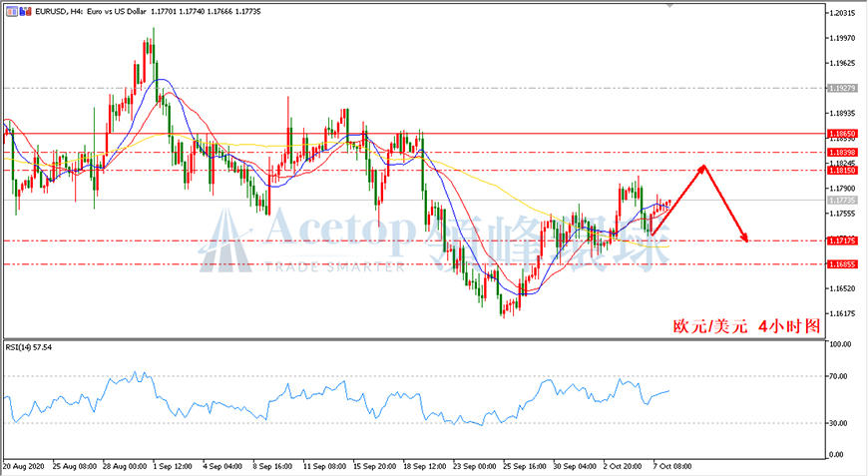
Task: Click the 1.17900 price scale value
Action: click(x=843, y=189)
